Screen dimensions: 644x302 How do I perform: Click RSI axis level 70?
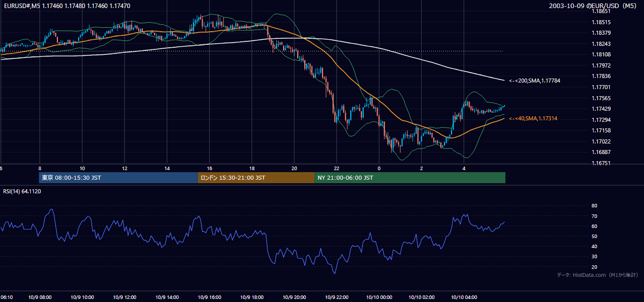point(594,216)
